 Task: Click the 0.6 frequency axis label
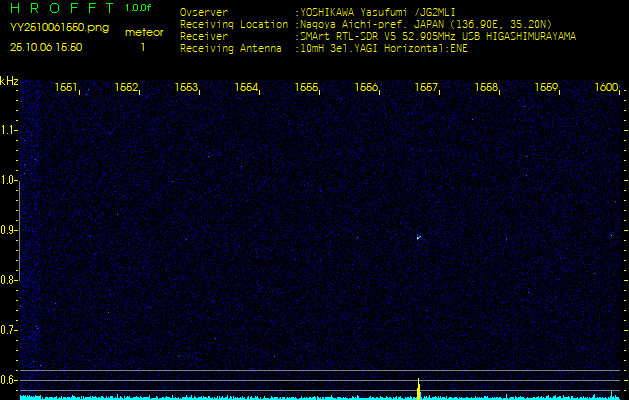pos(7,380)
